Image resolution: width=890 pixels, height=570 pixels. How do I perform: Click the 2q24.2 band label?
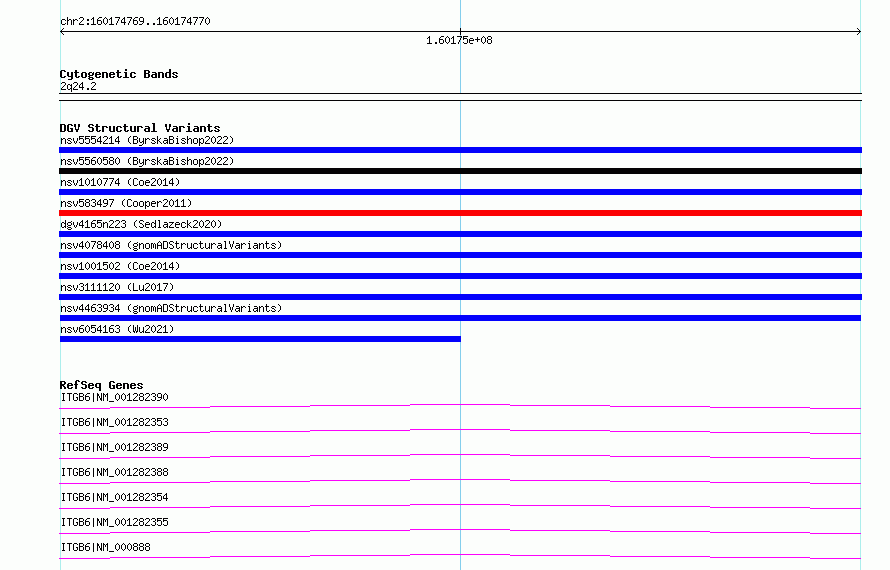click(x=78, y=86)
